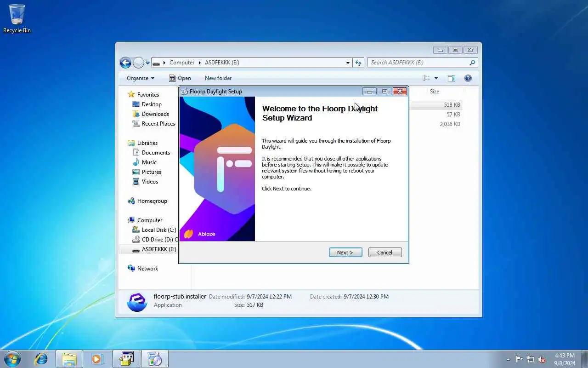Image resolution: width=588 pixels, height=368 pixels.
Task: Open the view options dropdown arrow
Action: (436, 78)
